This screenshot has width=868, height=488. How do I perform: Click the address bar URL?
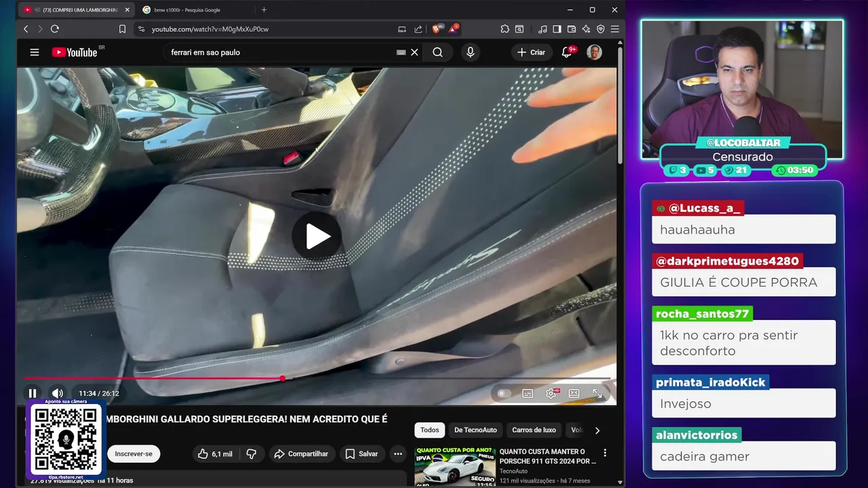[x=210, y=29]
